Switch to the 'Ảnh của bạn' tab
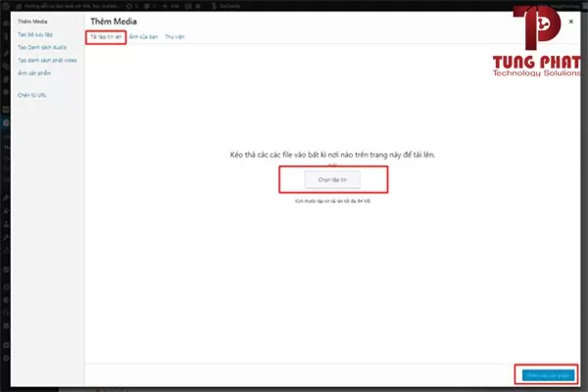Viewport: 588px width, 392px height. (143, 37)
